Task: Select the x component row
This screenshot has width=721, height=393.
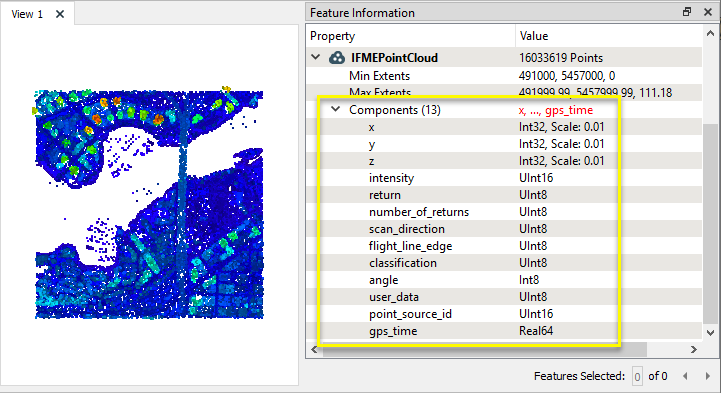Action: pos(504,127)
